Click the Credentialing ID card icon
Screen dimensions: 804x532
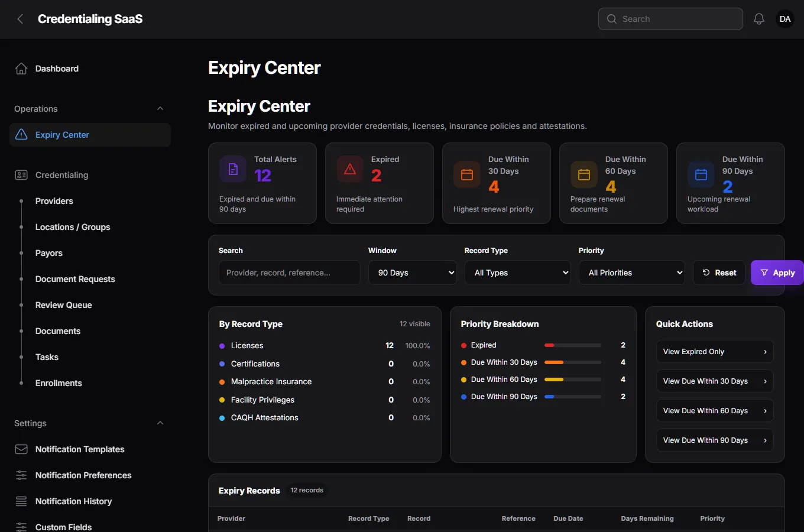click(x=21, y=175)
